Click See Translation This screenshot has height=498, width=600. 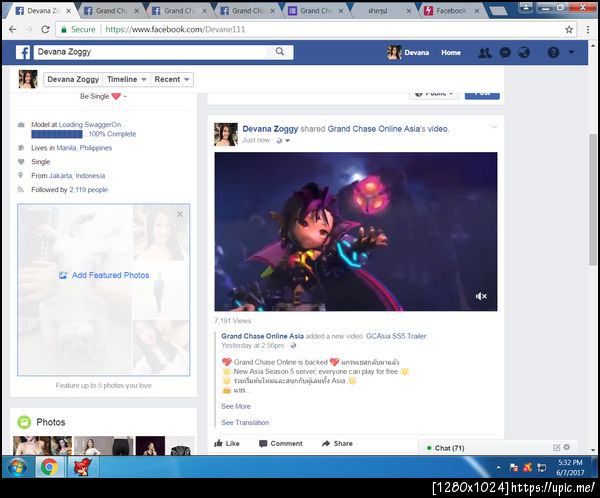[245, 423]
